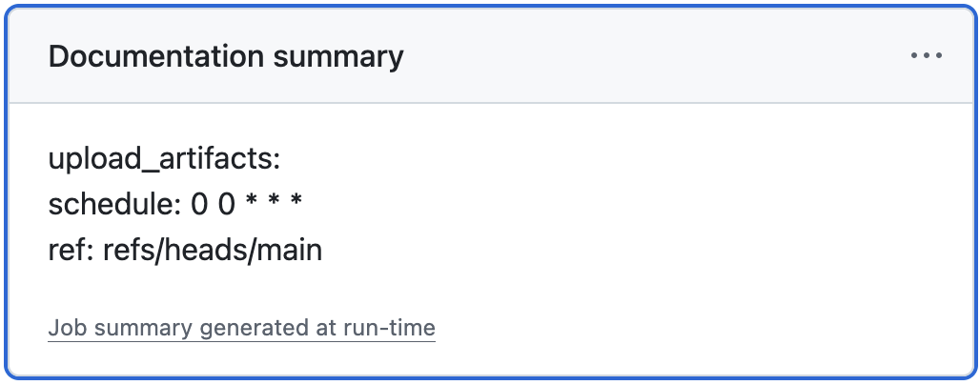
Task: Click the words Job summary in footer link
Action: tap(120, 329)
